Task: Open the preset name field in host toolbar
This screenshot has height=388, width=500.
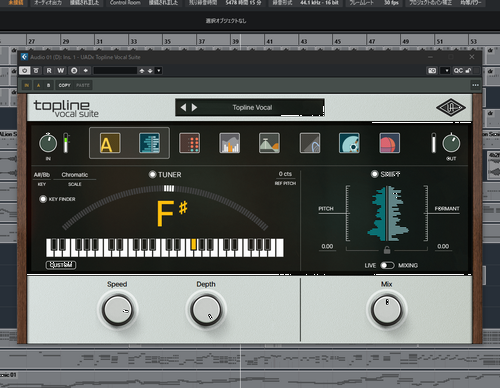Action: click(115, 71)
